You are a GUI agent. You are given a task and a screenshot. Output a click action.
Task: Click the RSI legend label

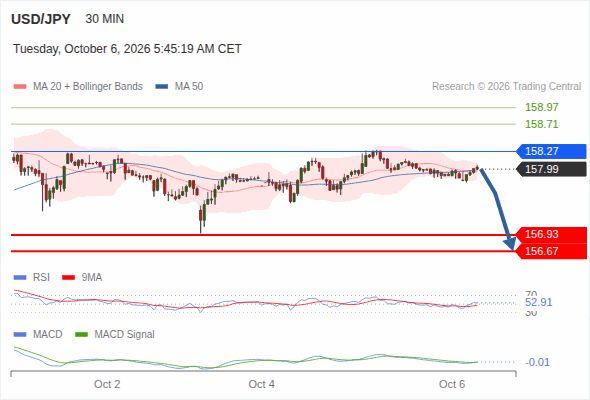(x=41, y=278)
